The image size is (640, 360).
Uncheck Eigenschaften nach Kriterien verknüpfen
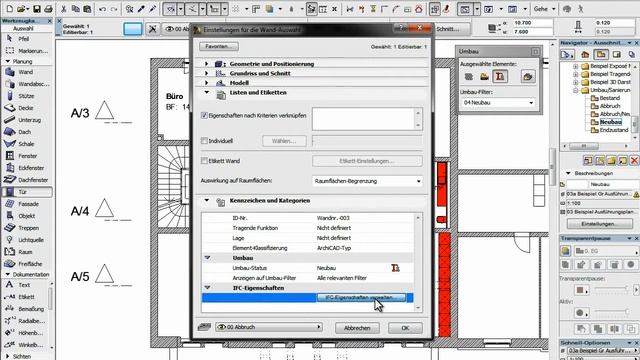click(204, 116)
